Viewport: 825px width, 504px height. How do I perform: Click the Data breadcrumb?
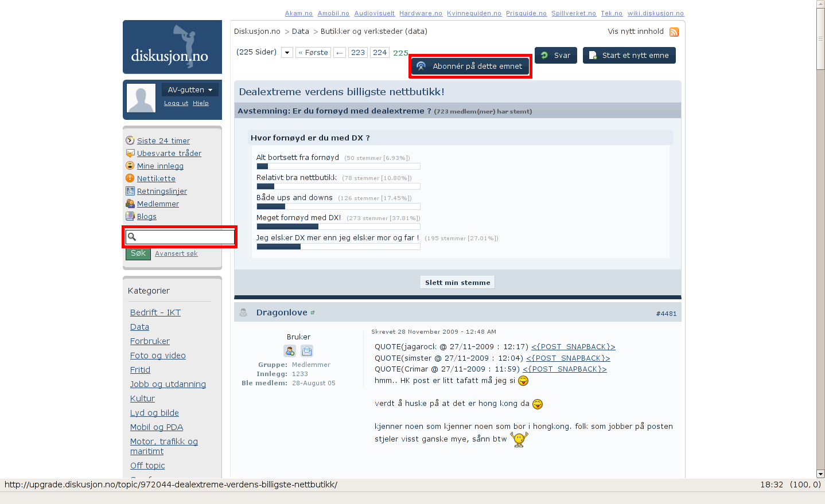click(x=301, y=32)
